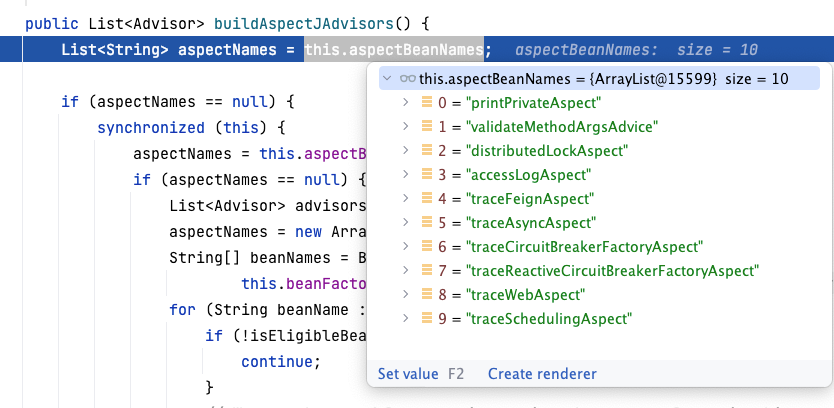Click the Set value link
This screenshot has height=408, width=834.
point(407,374)
